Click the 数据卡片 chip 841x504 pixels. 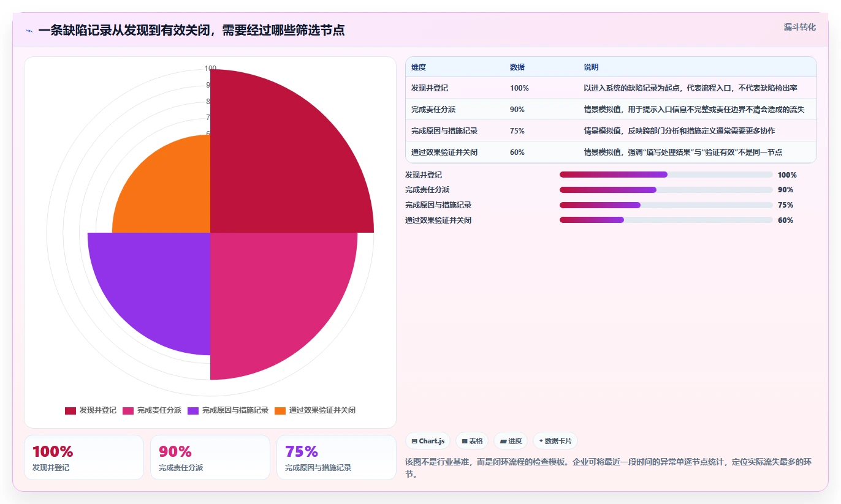555,441
